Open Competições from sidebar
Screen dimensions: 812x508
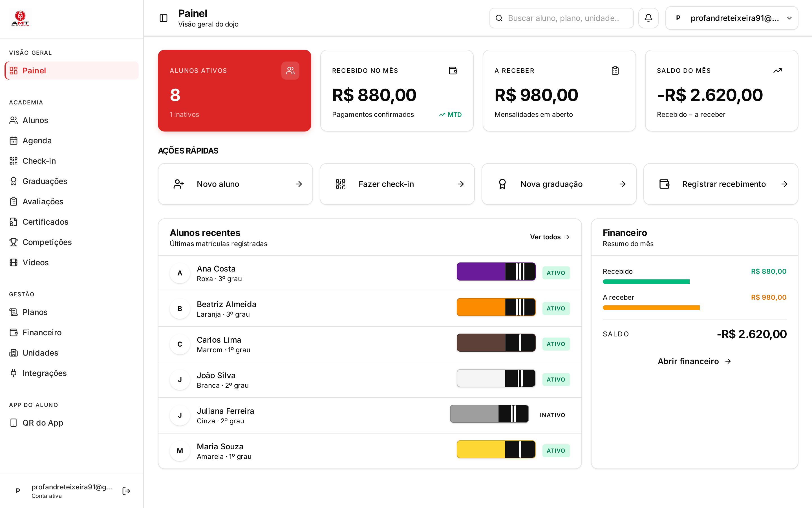[x=71, y=242]
